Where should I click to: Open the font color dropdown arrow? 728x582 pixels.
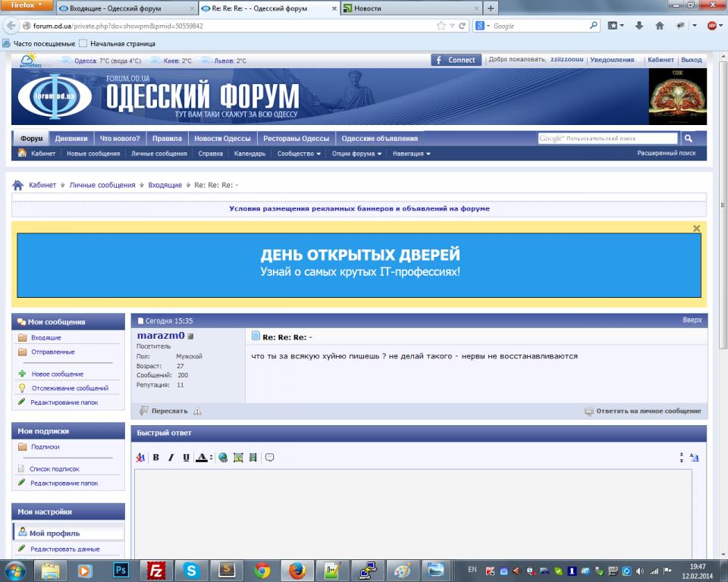211,458
